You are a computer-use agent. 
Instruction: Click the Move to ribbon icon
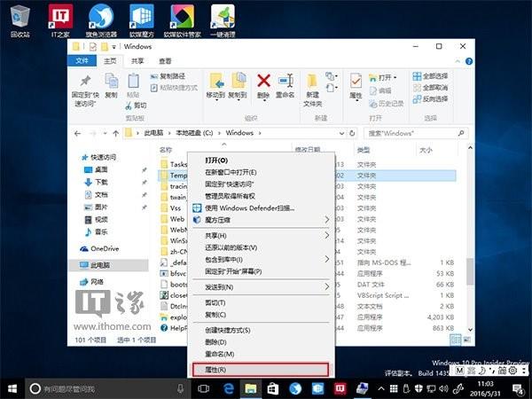point(215,81)
